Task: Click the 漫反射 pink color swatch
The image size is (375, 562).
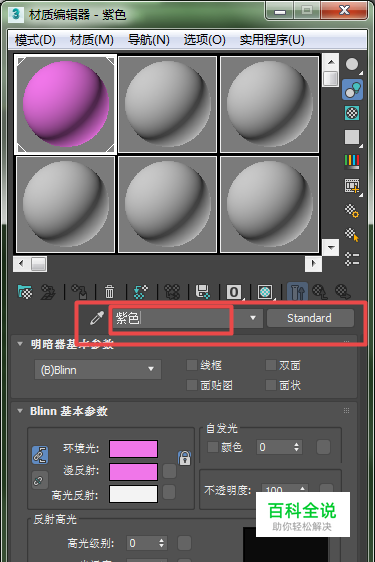Action: pos(133,472)
